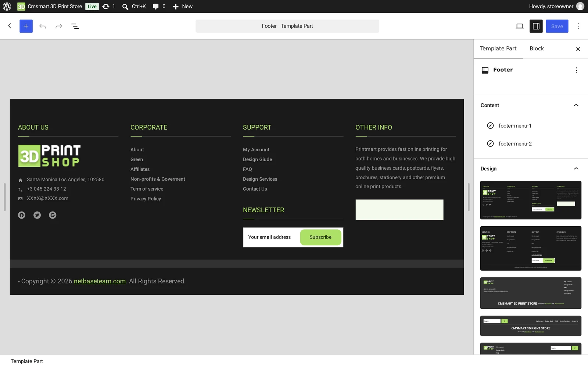Click the Google social icon
The height and width of the screenshot is (368, 588).
[53, 215]
